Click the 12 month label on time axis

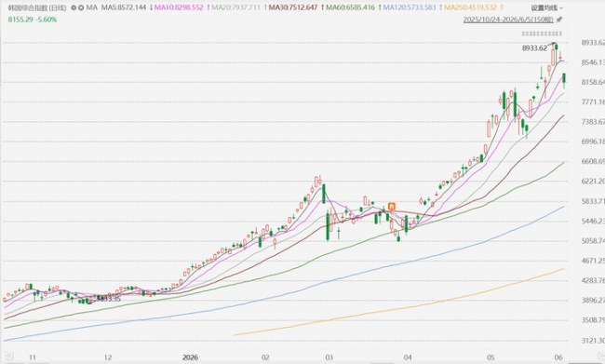click(108, 357)
